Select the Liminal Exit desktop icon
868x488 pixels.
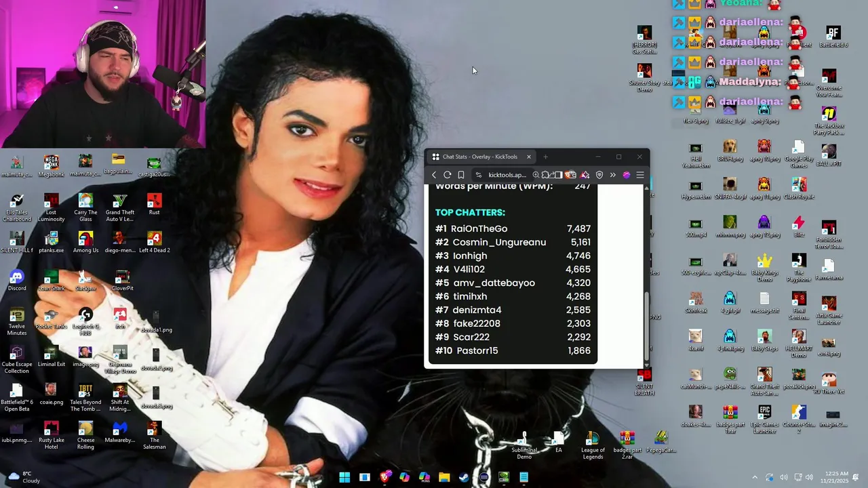coord(51,357)
